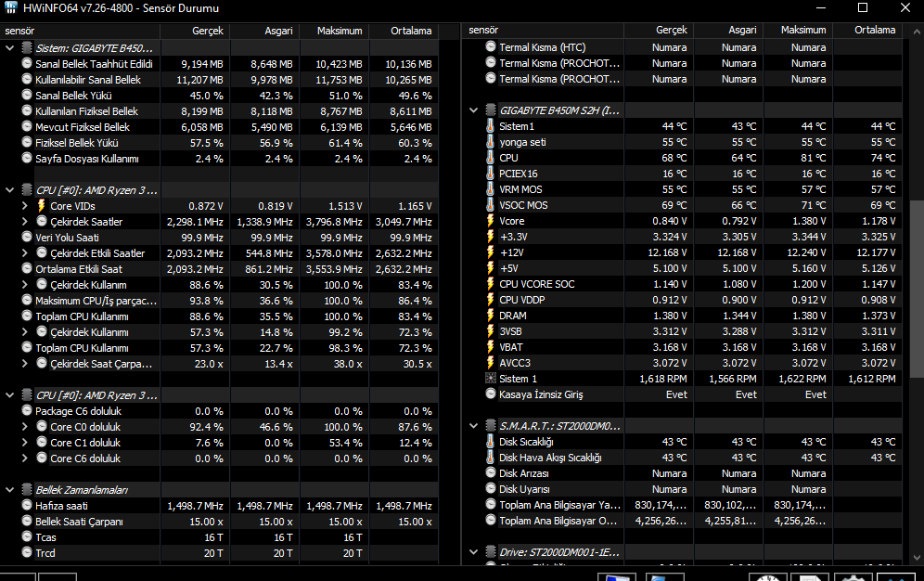Click the thermometer icon beside VRM MOS
This screenshot has height=581, width=924.
[x=490, y=189]
